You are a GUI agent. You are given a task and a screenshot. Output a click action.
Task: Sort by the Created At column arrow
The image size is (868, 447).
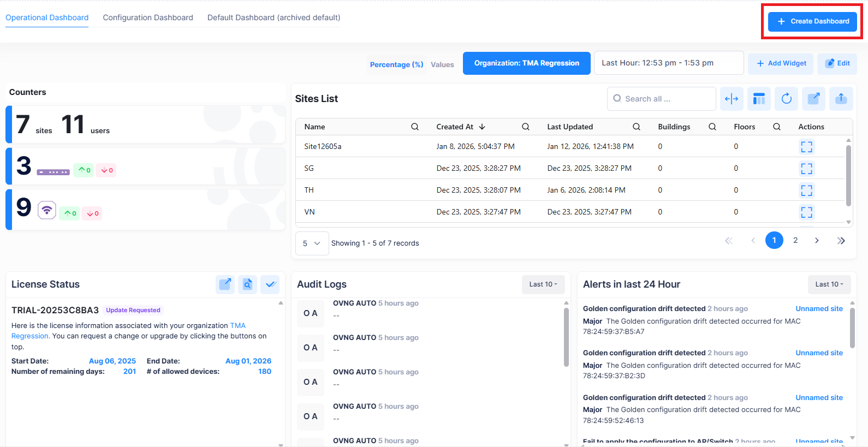point(482,127)
